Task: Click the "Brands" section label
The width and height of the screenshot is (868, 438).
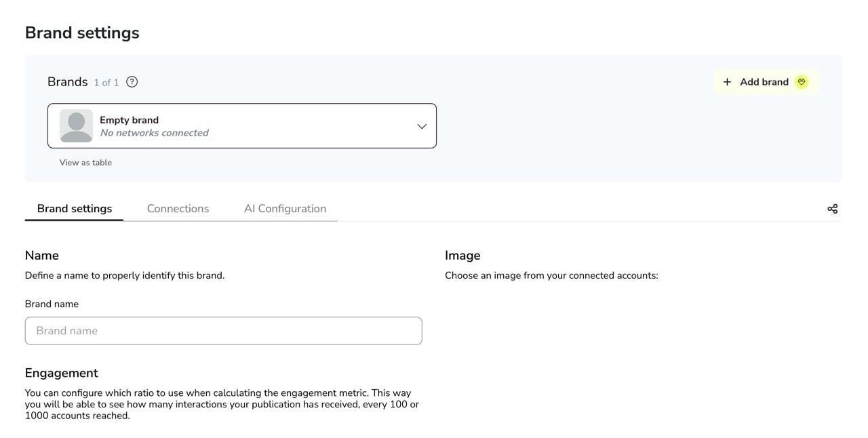Action: pos(68,82)
